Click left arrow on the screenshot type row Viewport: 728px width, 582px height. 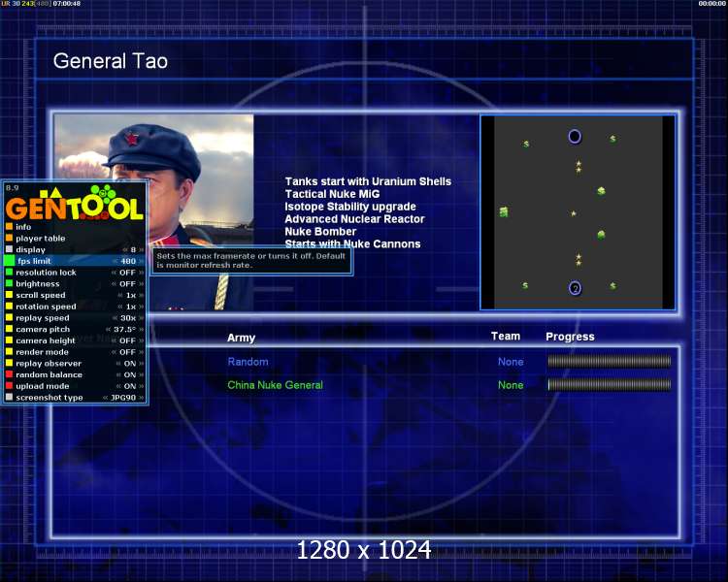coord(106,398)
